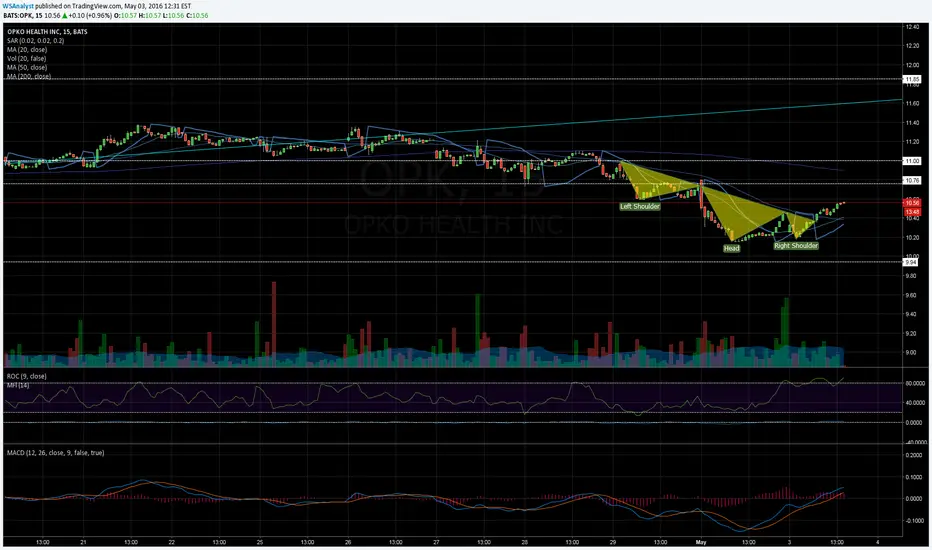
Task: Click the May label on time axis
Action: click(701, 542)
